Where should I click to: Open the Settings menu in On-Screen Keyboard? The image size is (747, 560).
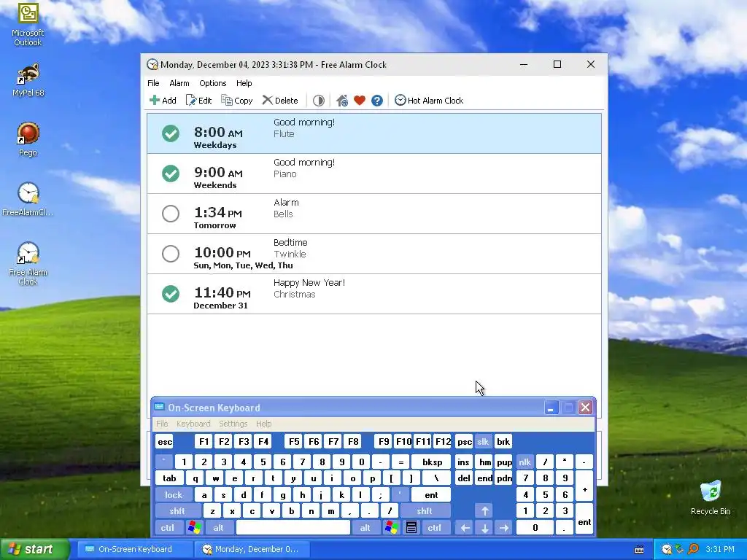click(233, 424)
